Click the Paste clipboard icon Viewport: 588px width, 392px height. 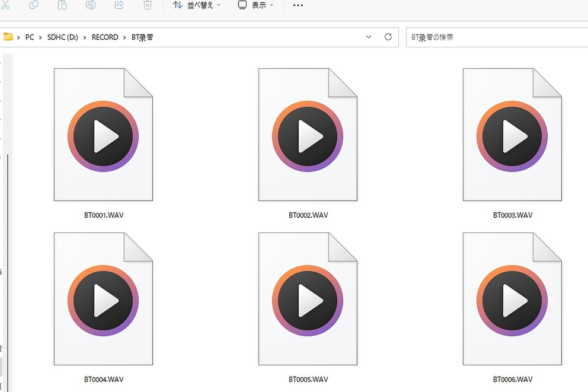point(62,5)
